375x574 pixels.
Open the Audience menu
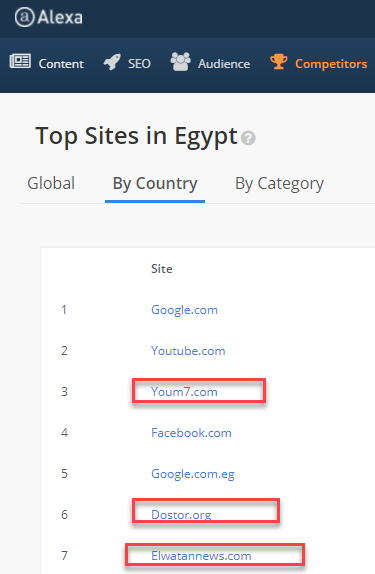click(x=224, y=64)
